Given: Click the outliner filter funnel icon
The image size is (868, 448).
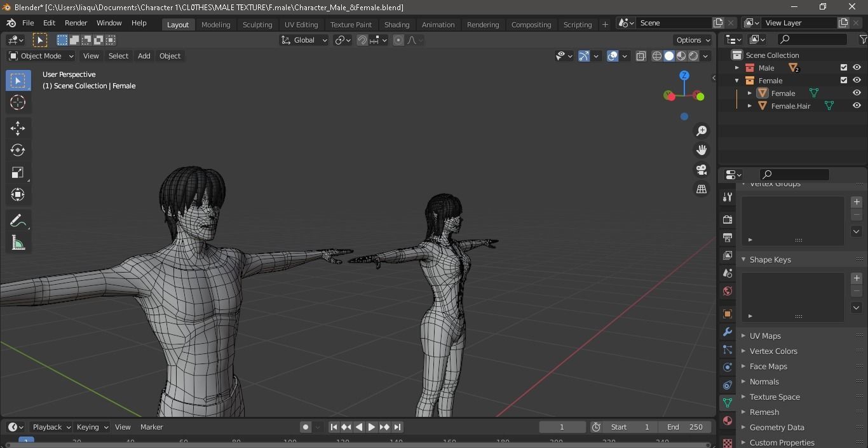Looking at the screenshot, I should 863,39.
